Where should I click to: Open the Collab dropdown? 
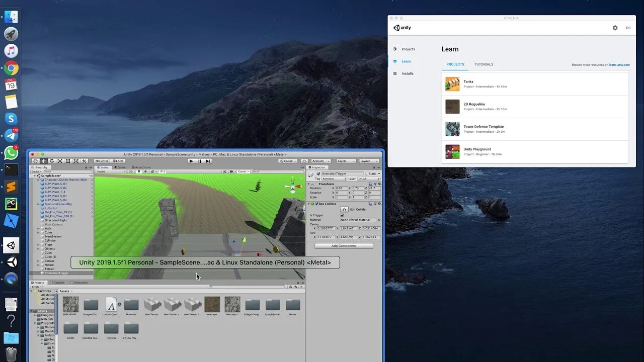[x=288, y=161]
